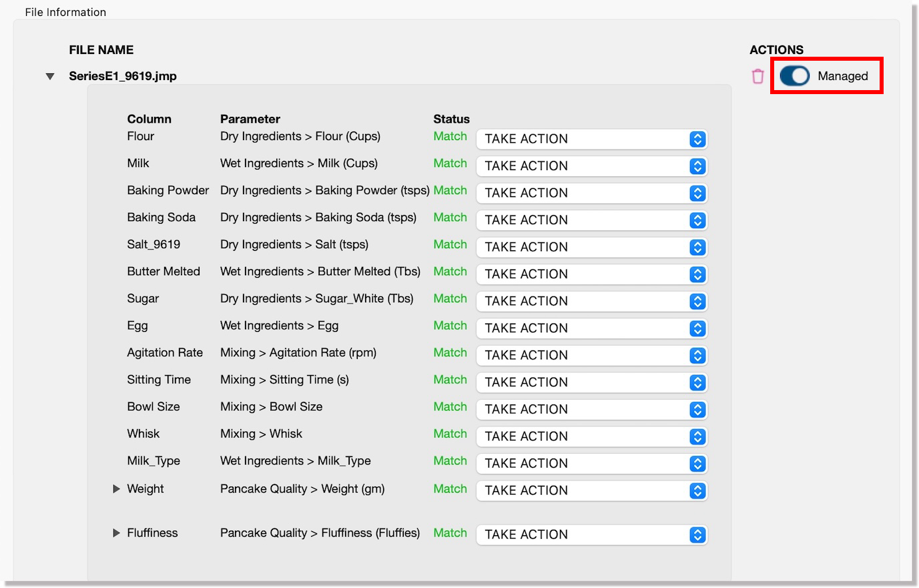Open the TAKE ACTION dropdown for Salt_9619

coord(581,247)
